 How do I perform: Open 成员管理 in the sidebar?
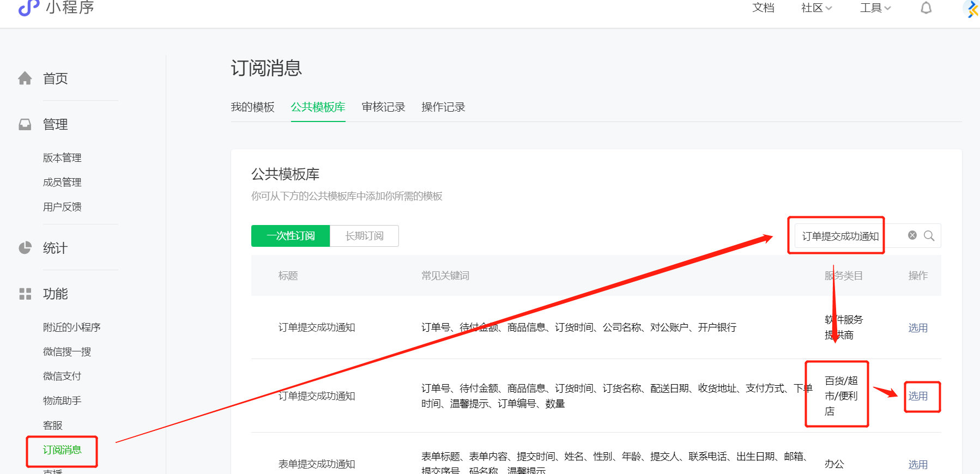click(x=62, y=183)
